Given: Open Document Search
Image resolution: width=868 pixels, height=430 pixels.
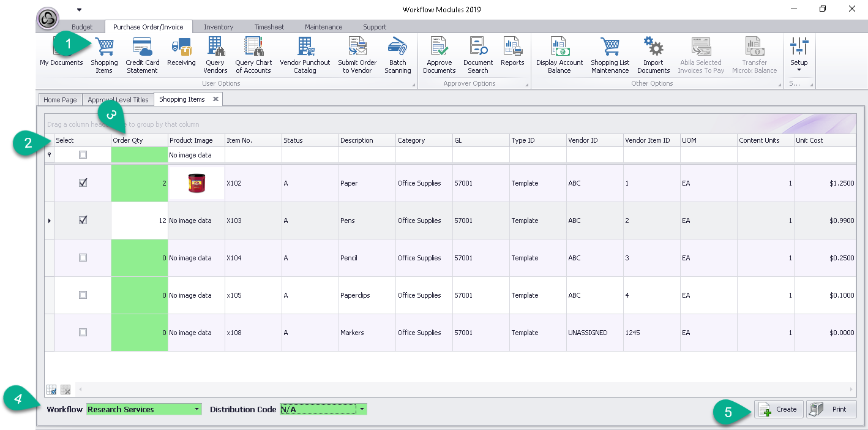Looking at the screenshot, I should pyautogui.click(x=477, y=55).
